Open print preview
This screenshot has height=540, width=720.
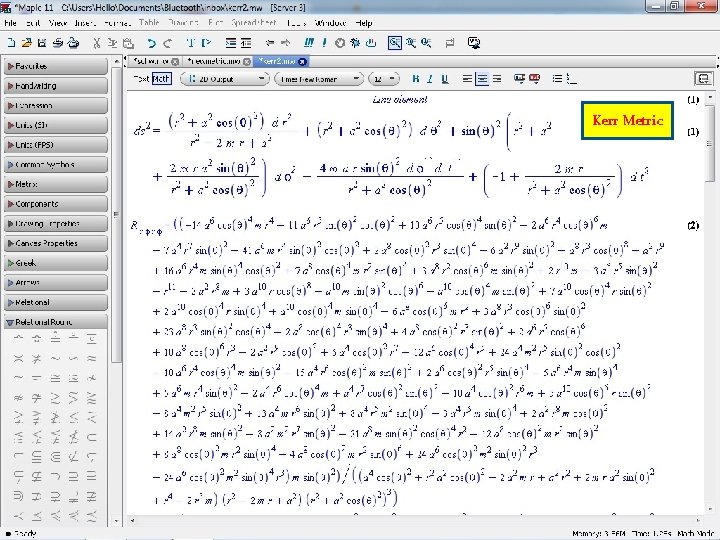(73, 43)
